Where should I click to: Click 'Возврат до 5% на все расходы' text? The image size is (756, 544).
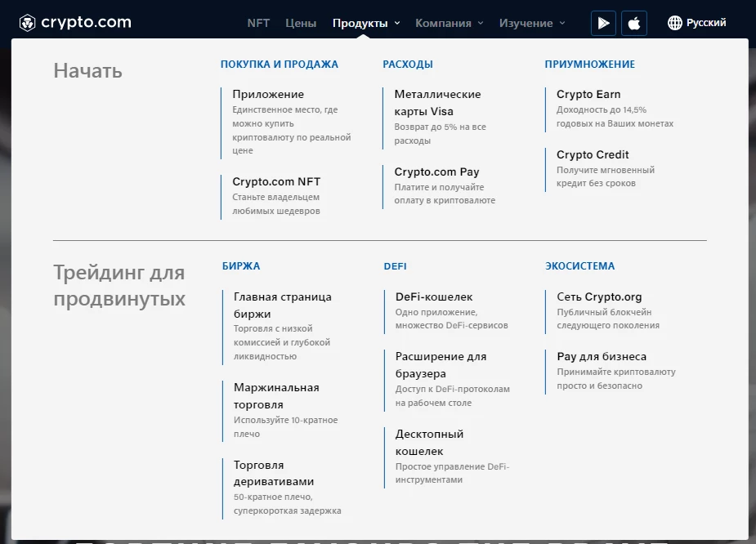pos(441,133)
